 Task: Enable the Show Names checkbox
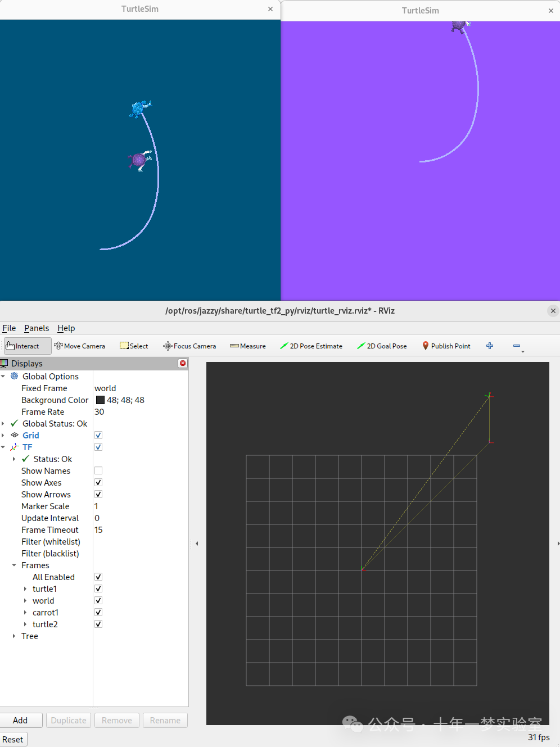98,470
